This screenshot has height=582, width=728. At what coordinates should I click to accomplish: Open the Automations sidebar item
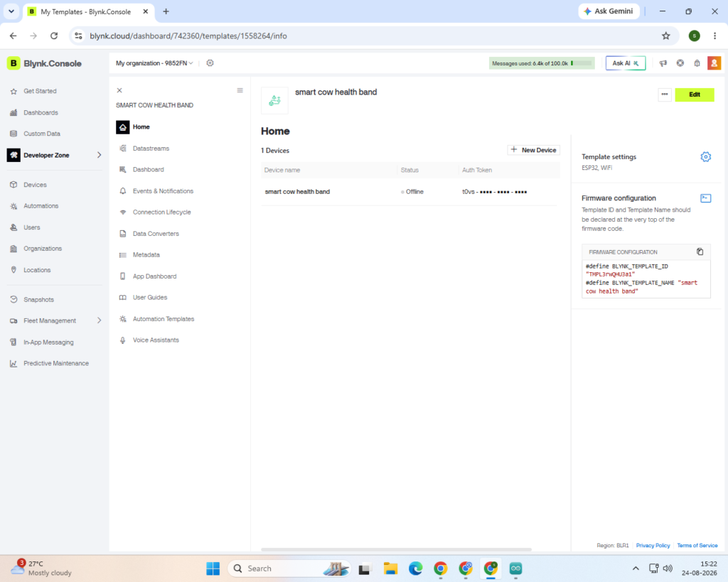click(41, 206)
